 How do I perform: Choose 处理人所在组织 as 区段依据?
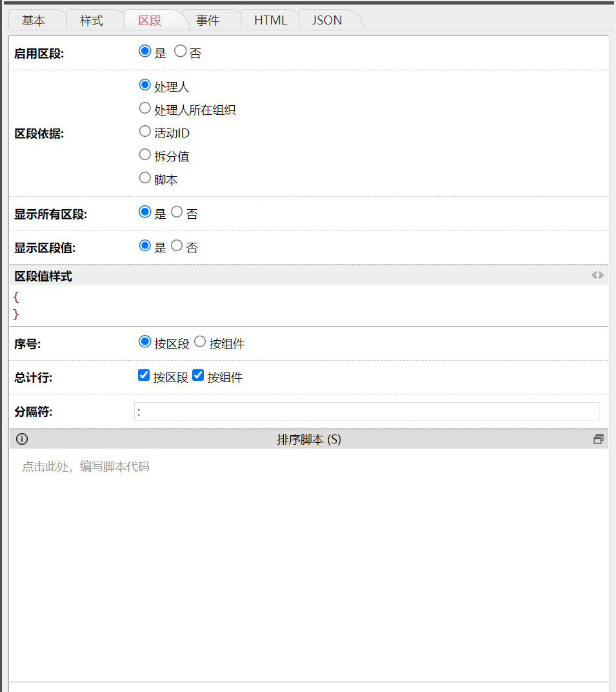(x=145, y=108)
